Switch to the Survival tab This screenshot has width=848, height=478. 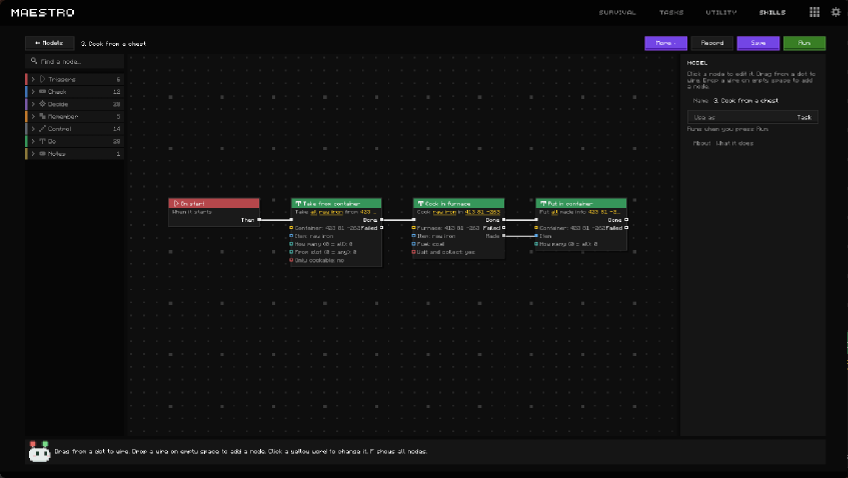(617, 12)
